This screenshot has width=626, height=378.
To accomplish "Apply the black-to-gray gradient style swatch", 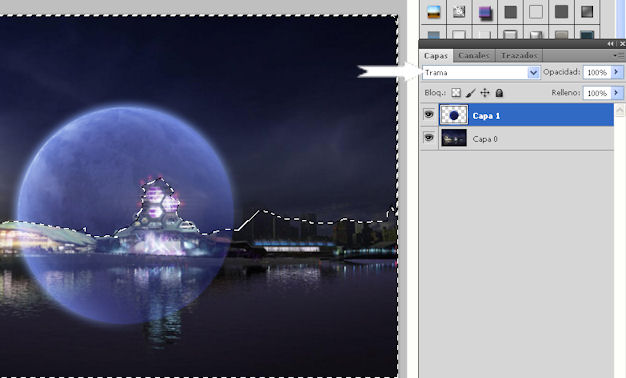I will click(587, 12).
